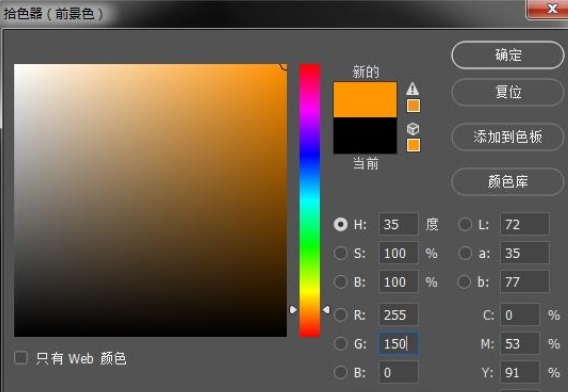Click the Lab b field showing 77

pos(525,282)
